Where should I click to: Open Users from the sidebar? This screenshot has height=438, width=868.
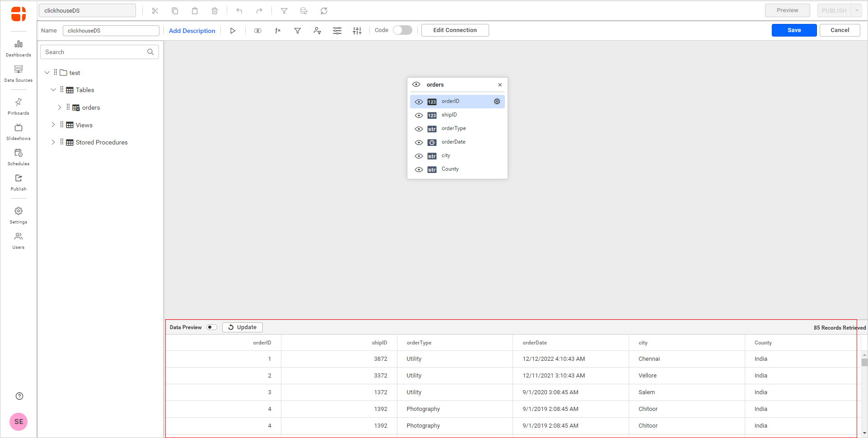(19, 241)
